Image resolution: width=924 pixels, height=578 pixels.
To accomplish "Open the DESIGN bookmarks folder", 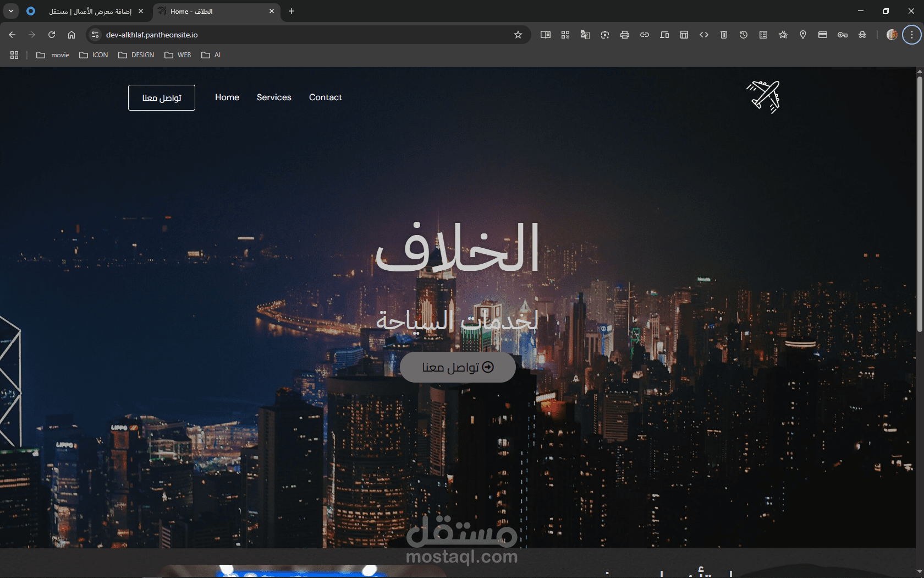I will click(x=136, y=55).
